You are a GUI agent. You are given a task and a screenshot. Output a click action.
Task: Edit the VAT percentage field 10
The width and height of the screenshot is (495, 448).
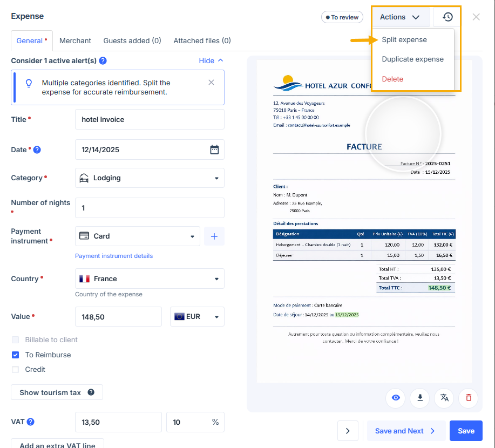(x=195, y=422)
